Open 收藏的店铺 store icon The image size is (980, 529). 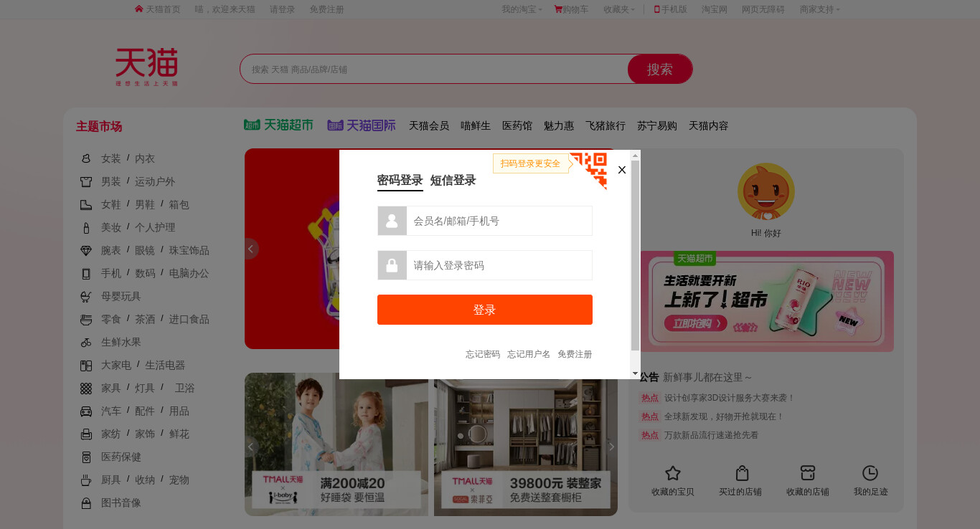coord(808,473)
